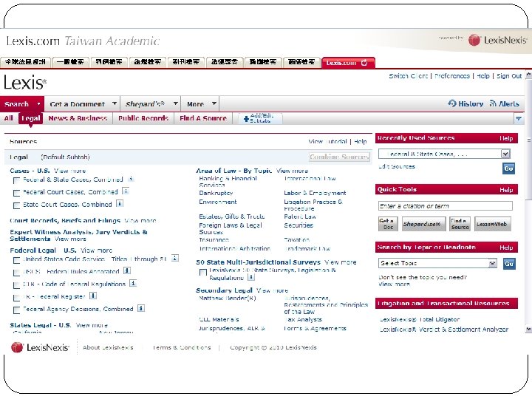The height and width of the screenshot is (399, 532).
Task: Open the Preferences link
Action: click(x=452, y=76)
